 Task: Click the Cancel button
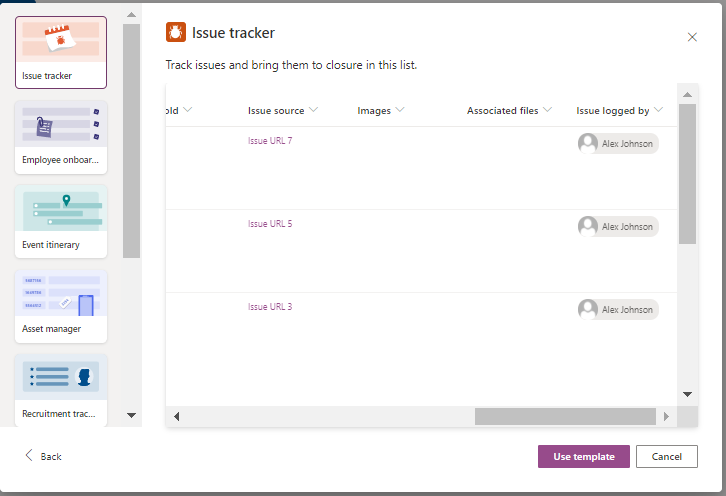point(666,456)
